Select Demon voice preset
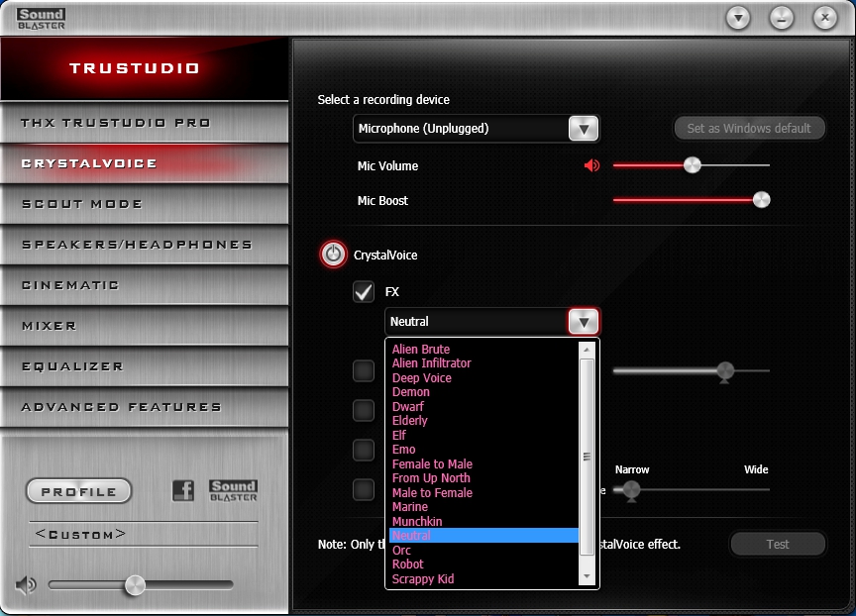The image size is (856, 616). pos(410,392)
